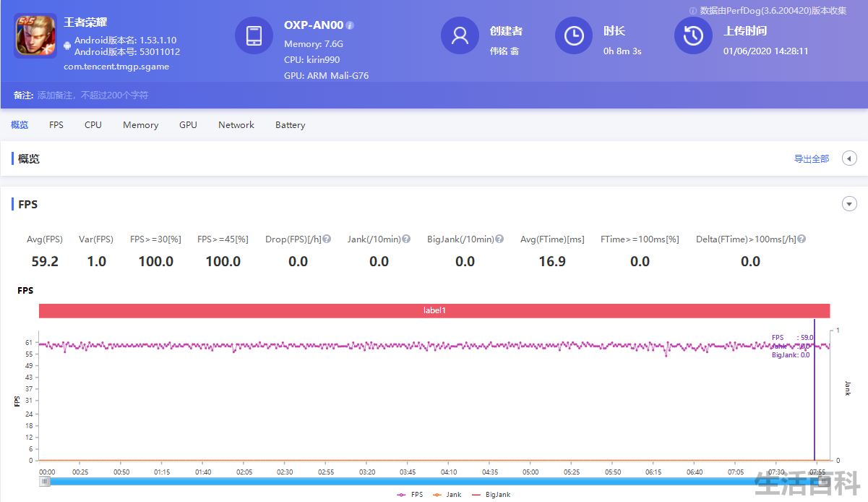Click the Avg(FPS) value 59.2
868x502 pixels.
[45, 261]
